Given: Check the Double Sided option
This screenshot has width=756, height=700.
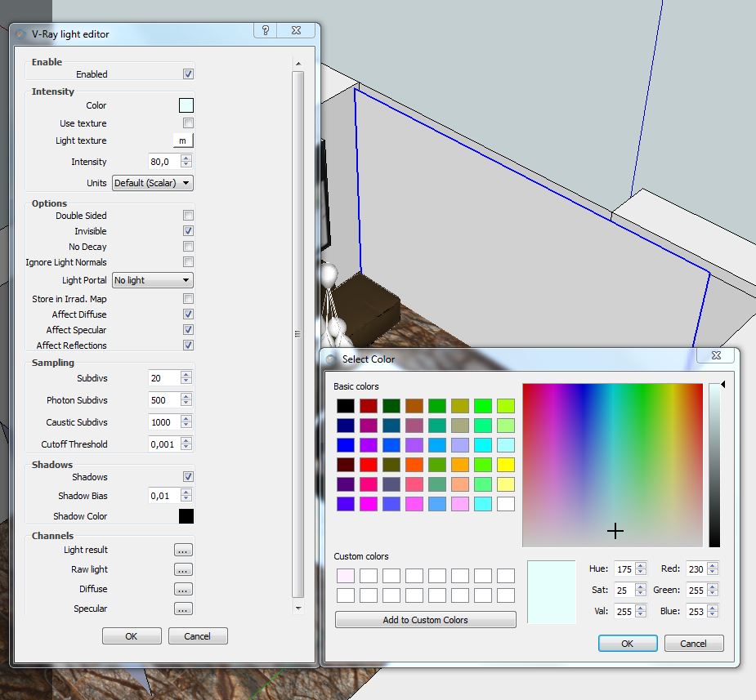Looking at the screenshot, I should tap(188, 216).
